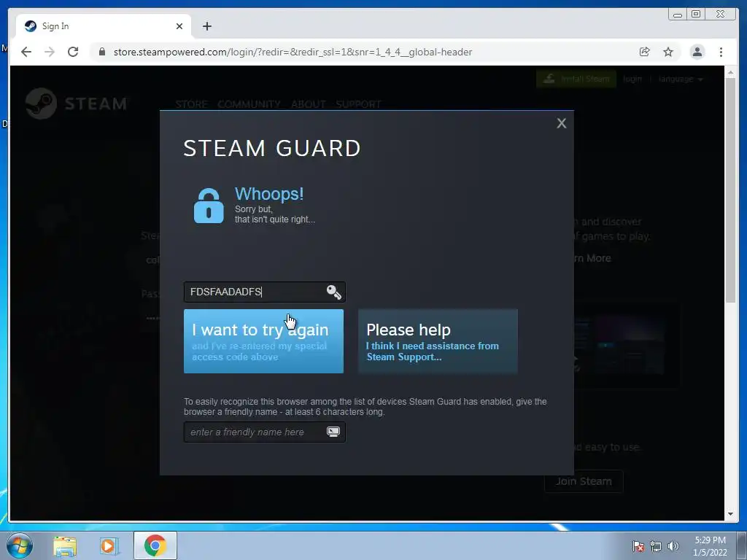Open the Chrome profile avatar
Viewport: 747px width, 560px height.
pos(697,52)
